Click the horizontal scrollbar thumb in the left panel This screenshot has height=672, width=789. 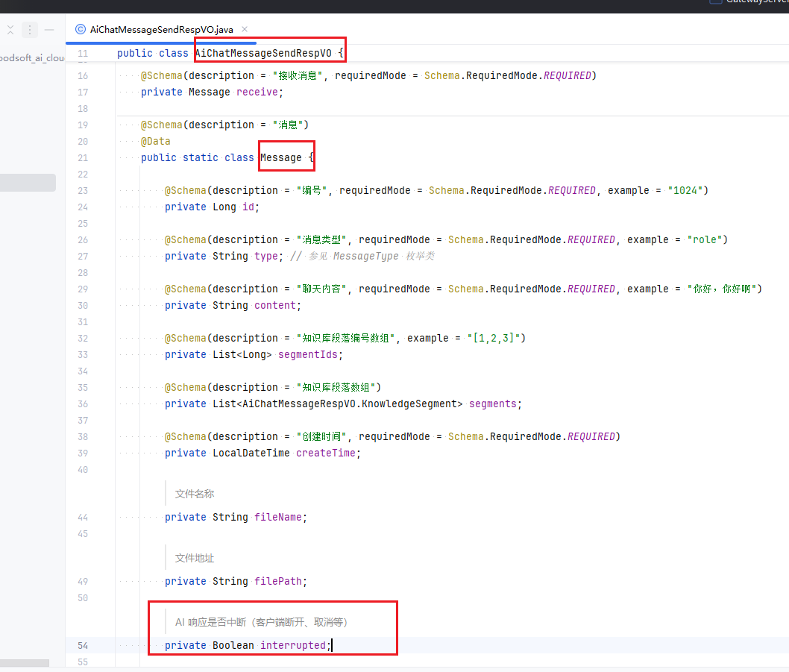25,663
